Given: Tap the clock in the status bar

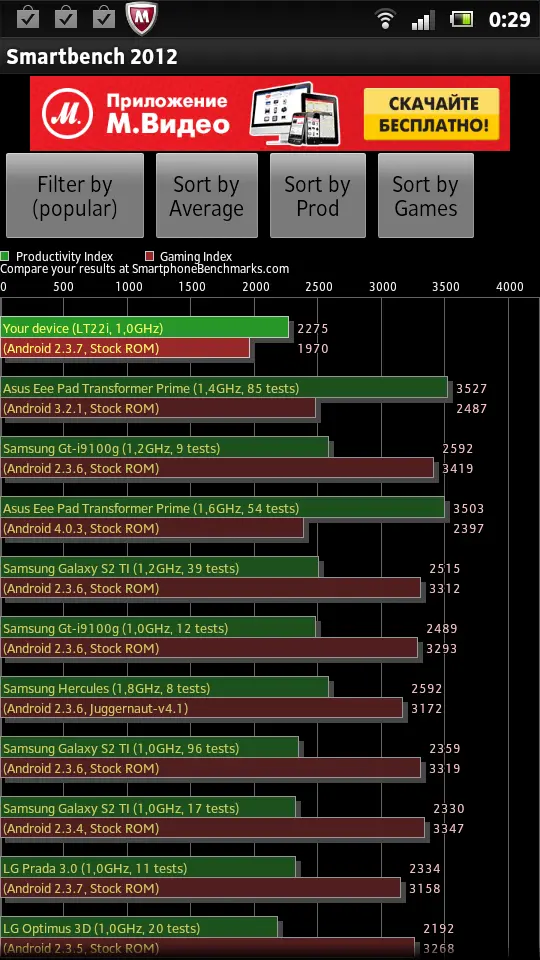Looking at the screenshot, I should [x=509, y=20].
